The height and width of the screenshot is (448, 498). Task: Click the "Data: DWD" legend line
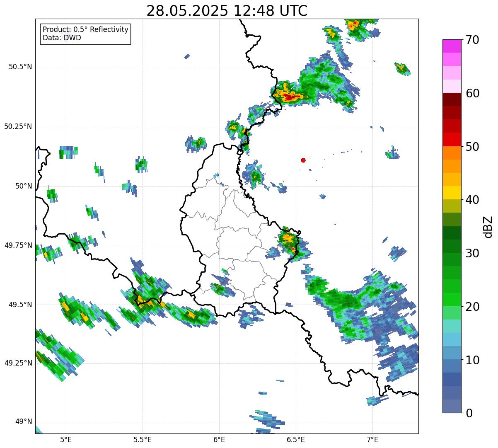point(62,38)
